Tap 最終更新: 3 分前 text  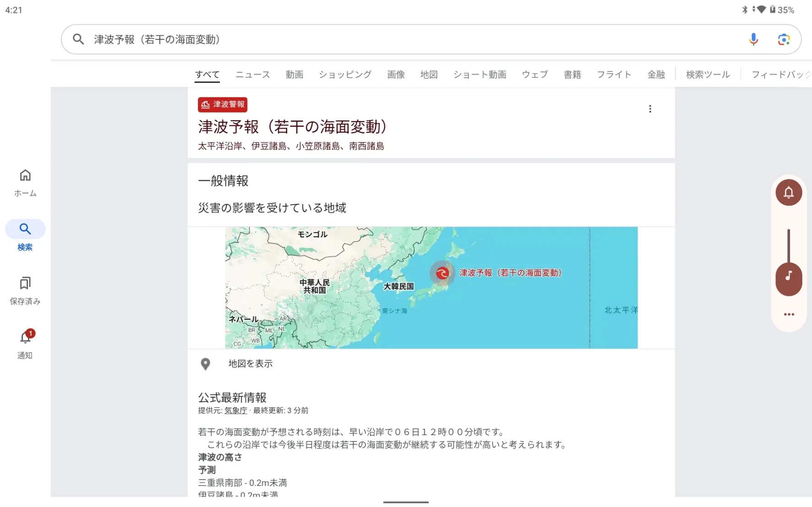point(281,410)
